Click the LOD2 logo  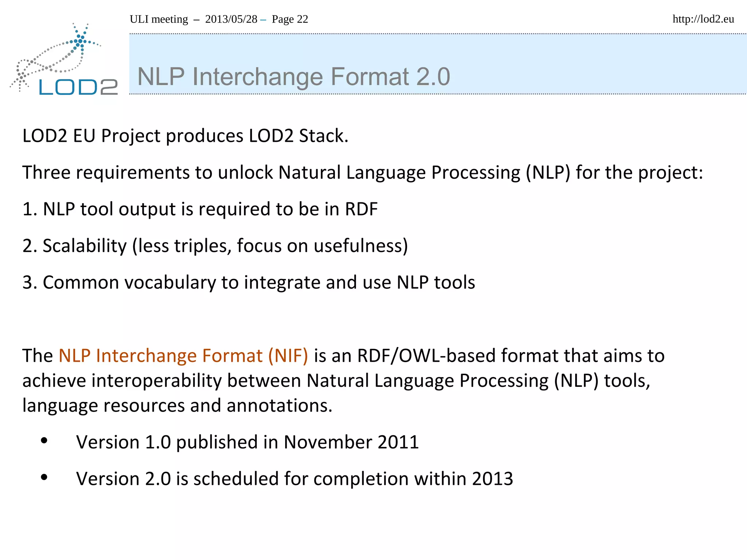click(64, 59)
